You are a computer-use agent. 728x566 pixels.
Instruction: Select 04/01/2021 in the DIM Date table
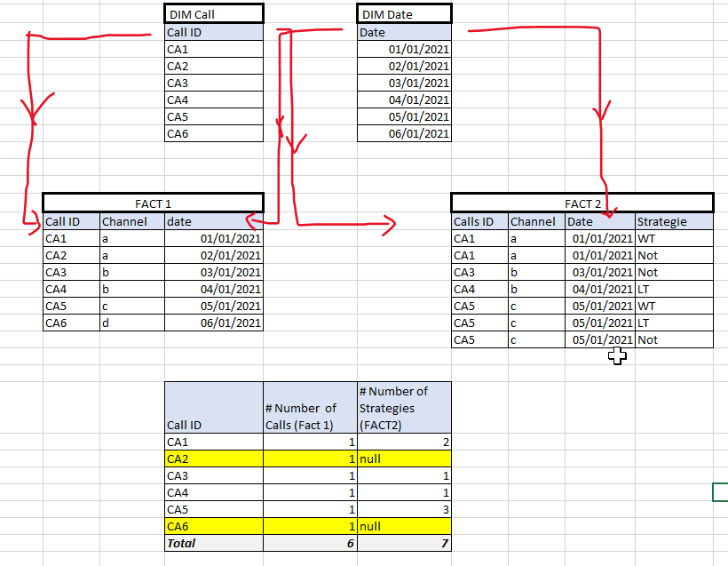404,100
